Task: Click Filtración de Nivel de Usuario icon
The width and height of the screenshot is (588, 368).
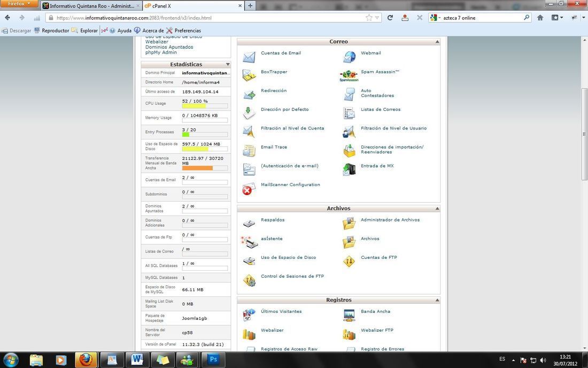Action: pyautogui.click(x=349, y=132)
